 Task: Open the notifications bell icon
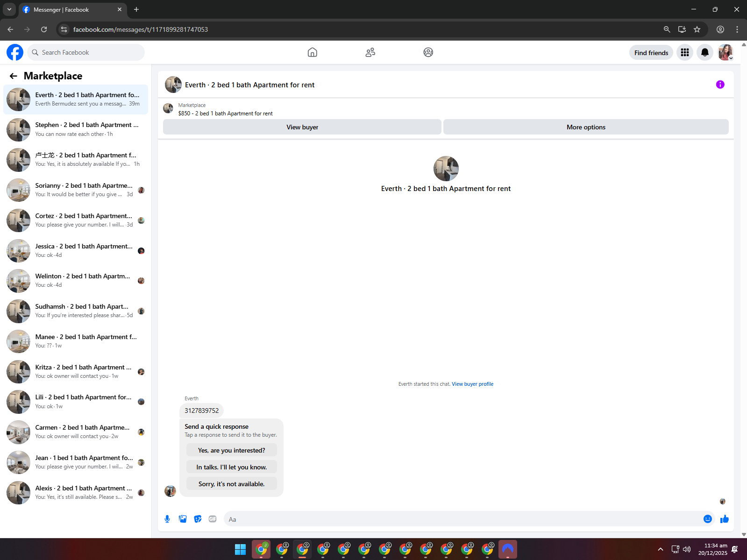pyautogui.click(x=705, y=52)
